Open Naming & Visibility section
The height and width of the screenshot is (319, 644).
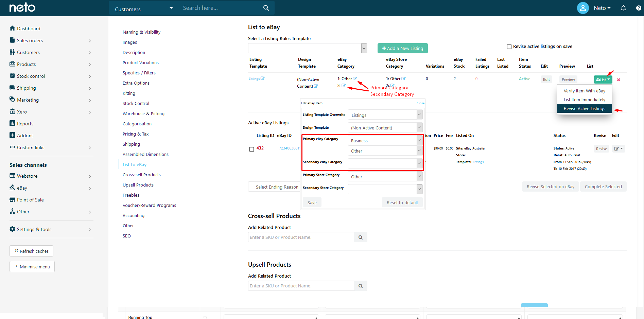click(x=141, y=32)
